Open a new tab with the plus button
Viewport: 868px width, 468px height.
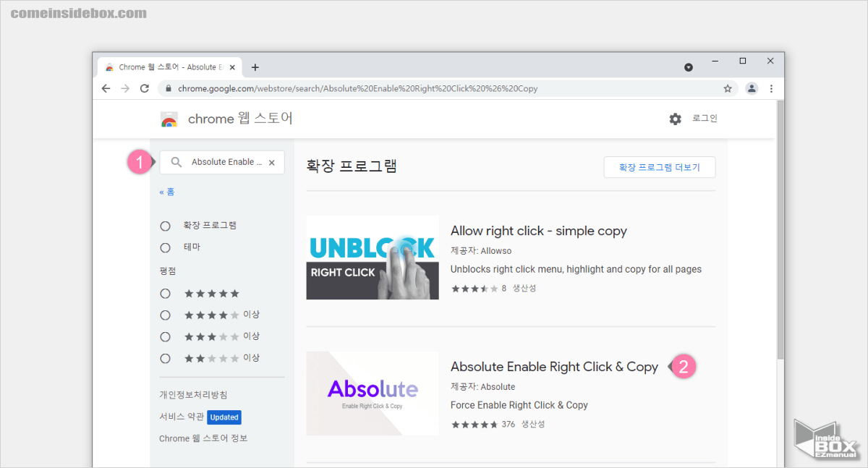[x=255, y=67]
